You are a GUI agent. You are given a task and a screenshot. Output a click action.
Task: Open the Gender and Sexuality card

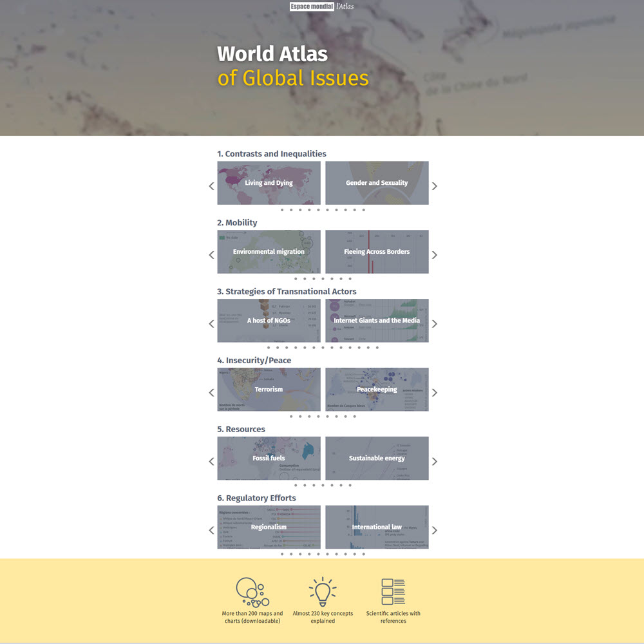tap(377, 183)
